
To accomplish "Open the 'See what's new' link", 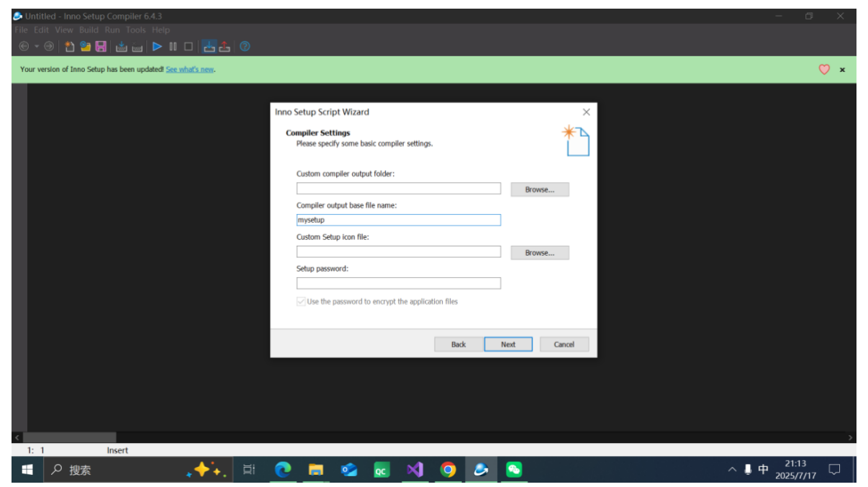I will click(190, 69).
